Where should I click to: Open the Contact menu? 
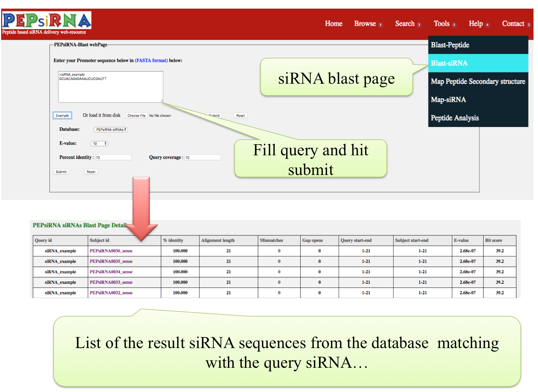pos(513,23)
